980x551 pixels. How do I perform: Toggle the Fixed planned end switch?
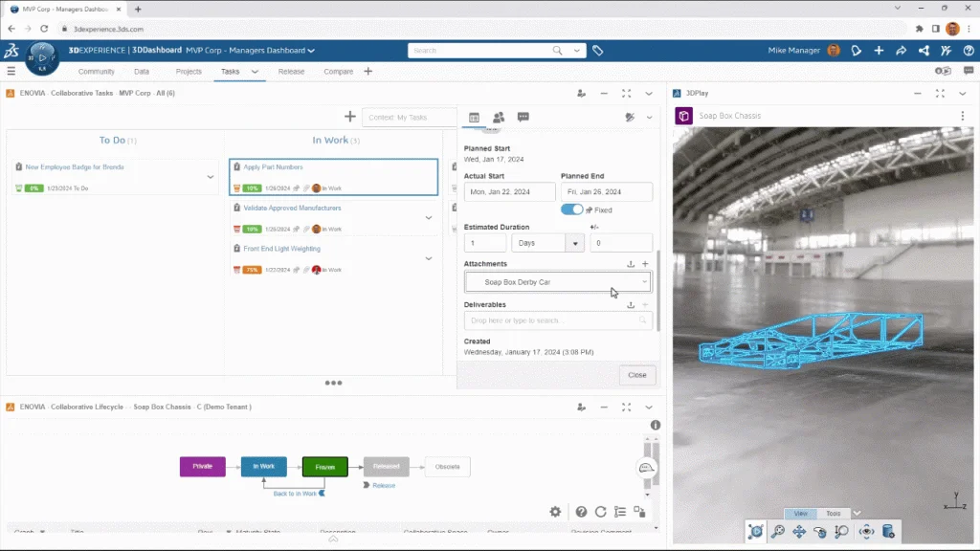pyautogui.click(x=571, y=209)
